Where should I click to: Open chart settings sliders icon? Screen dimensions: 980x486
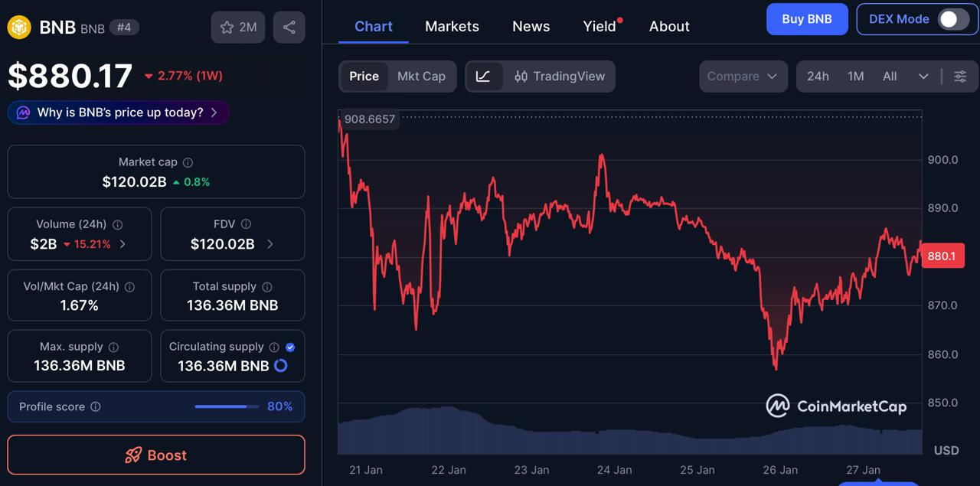960,77
